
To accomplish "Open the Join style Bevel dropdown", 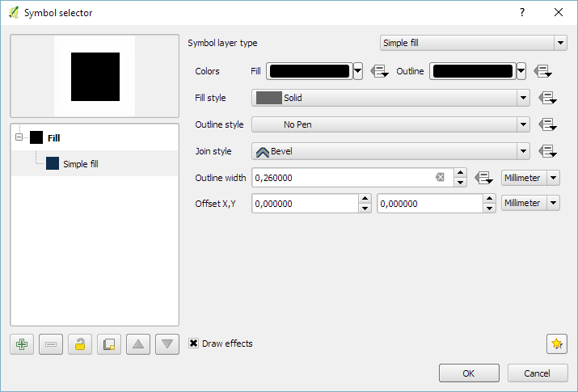I will pyautogui.click(x=391, y=151).
